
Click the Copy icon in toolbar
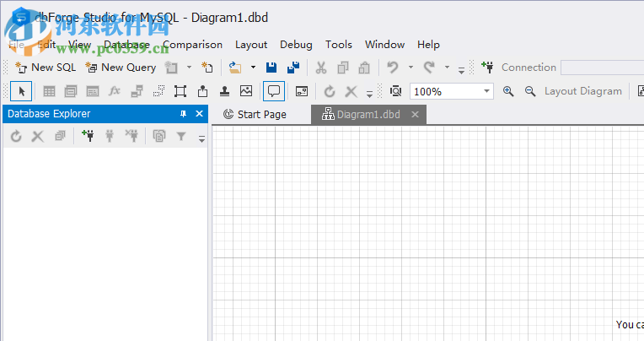pos(342,68)
